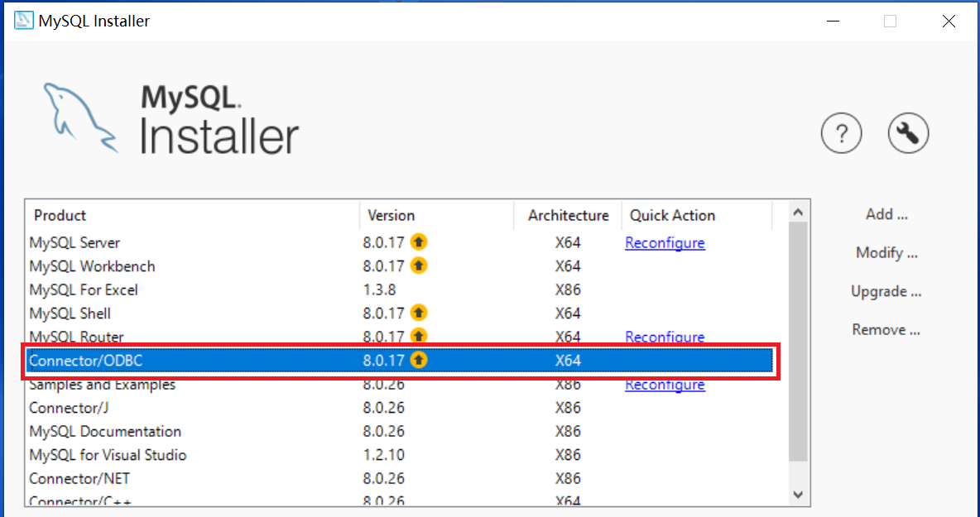
Task: Click the scrollbar down arrow
Action: pyautogui.click(x=798, y=495)
